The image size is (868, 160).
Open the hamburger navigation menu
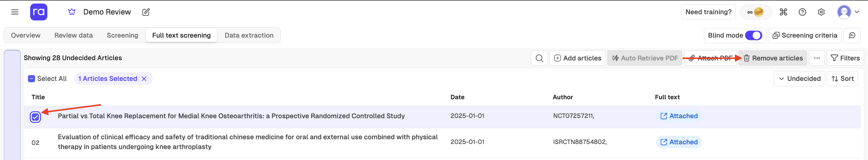coord(15,12)
